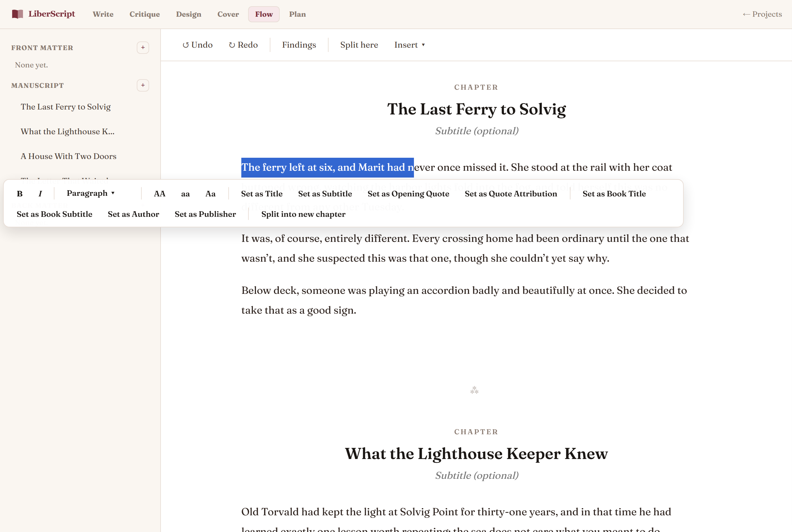Click the paragraph starting 'Below deck, someone'
Image resolution: width=792 pixels, height=532 pixels.
[464, 300]
